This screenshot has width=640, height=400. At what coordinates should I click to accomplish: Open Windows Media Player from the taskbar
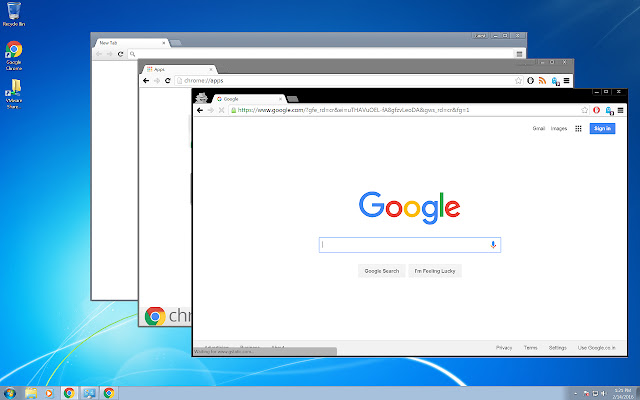(x=49, y=393)
